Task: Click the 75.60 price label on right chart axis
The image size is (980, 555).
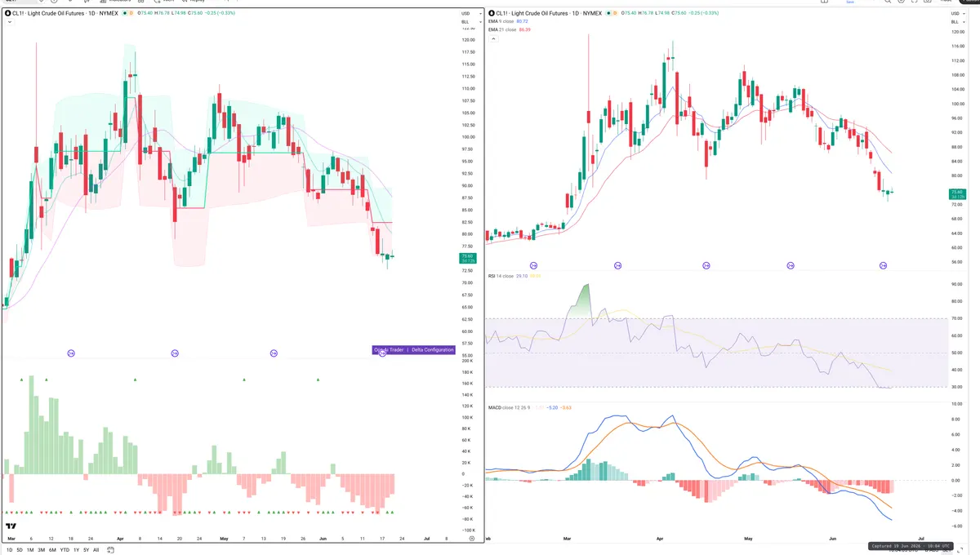Action: click(x=956, y=194)
